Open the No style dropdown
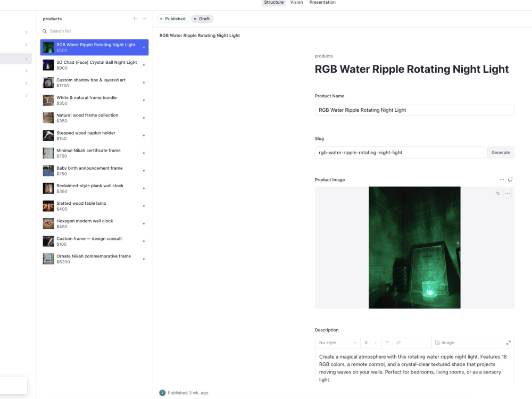532x399 pixels. 338,343
